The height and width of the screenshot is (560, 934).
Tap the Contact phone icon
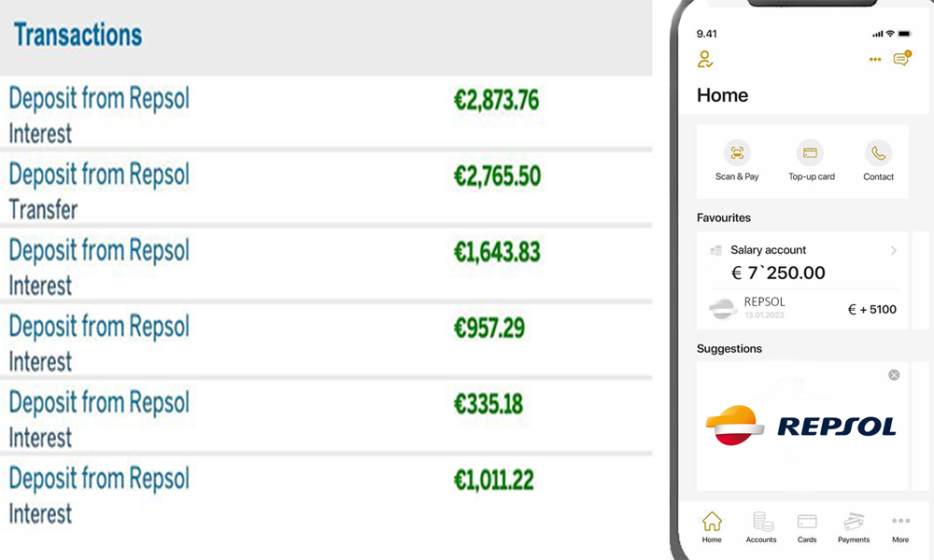[878, 154]
